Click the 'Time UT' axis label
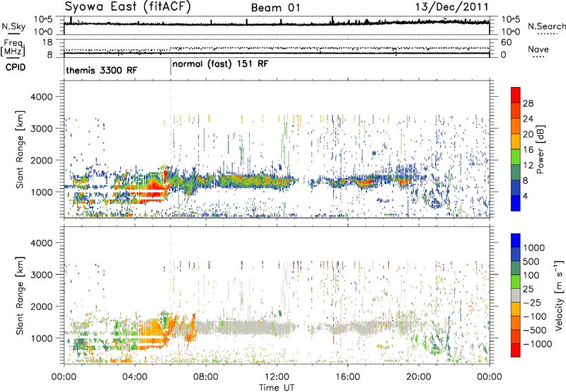This screenshot has width=566, height=392. (277, 388)
